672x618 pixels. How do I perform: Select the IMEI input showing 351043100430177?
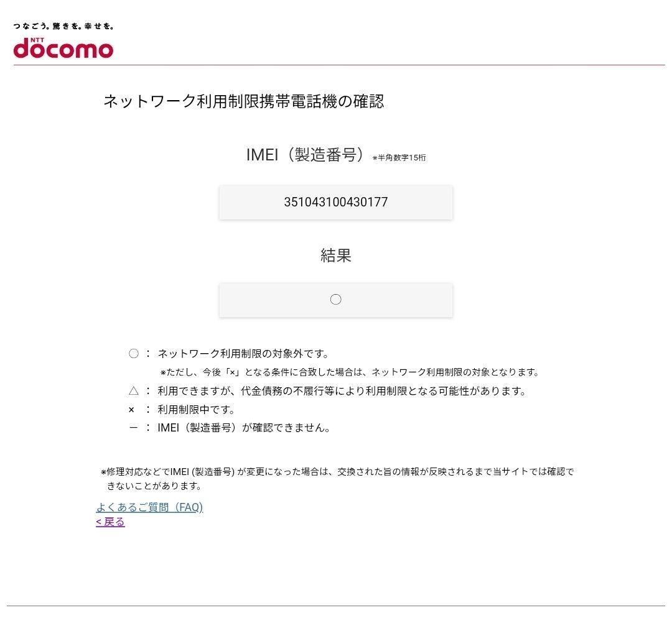click(336, 202)
